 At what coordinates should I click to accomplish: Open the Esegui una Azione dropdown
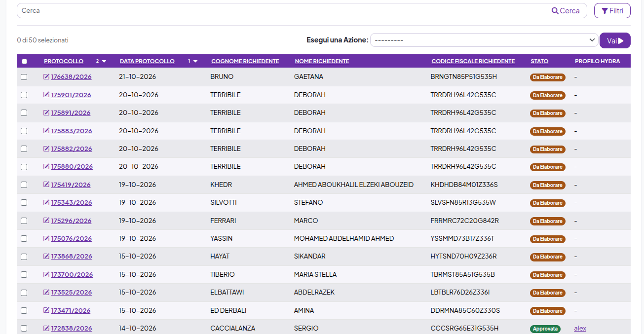484,40
